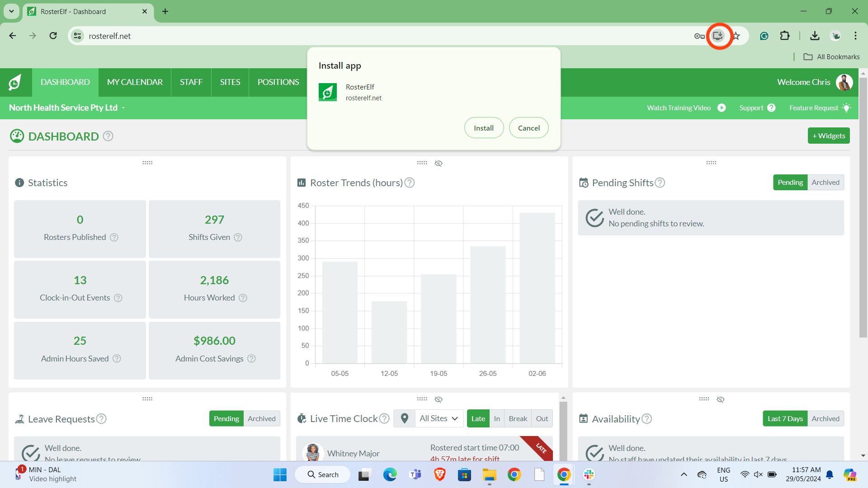Open Dashboard help question mark icon
868x488 pixels.
pyautogui.click(x=108, y=136)
